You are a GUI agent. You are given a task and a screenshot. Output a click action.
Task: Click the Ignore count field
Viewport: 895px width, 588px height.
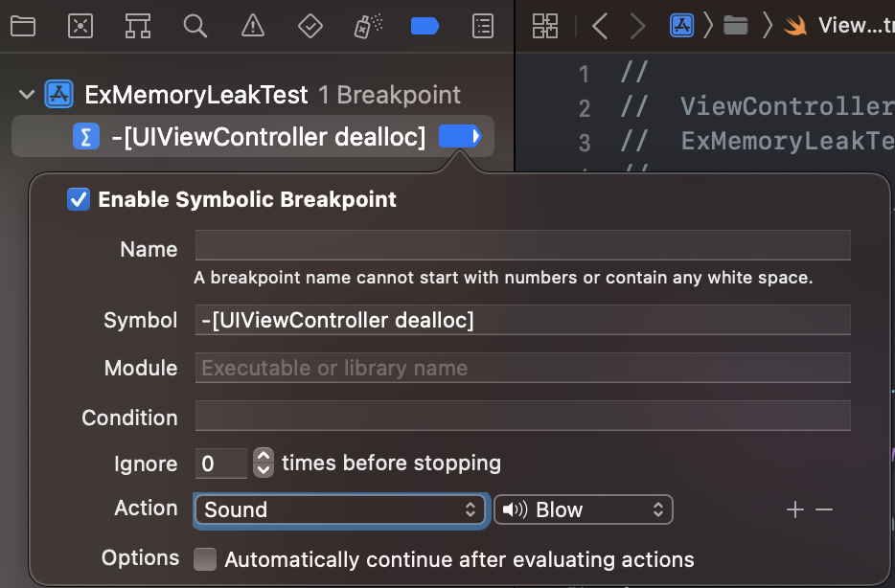tap(221, 464)
